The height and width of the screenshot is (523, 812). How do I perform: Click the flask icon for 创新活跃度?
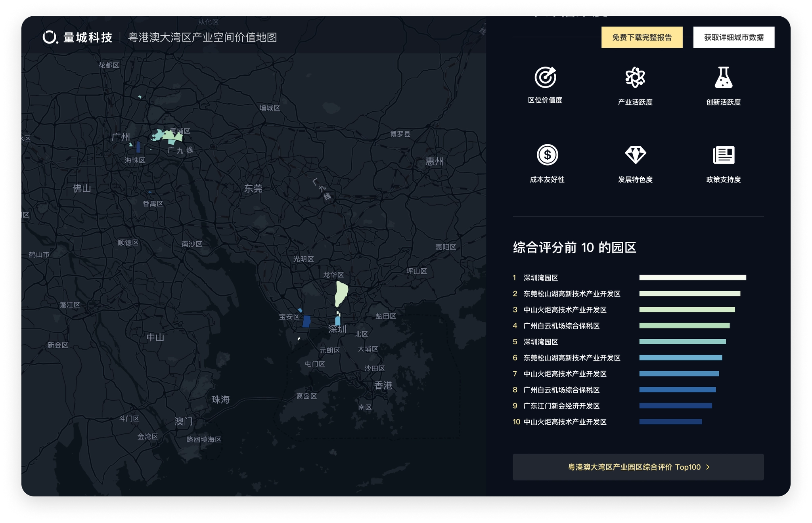[723, 77]
